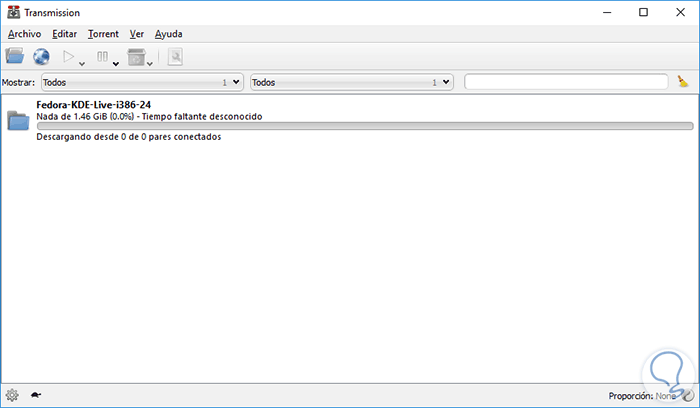Click the Proporción: None status text

pyautogui.click(x=642, y=396)
